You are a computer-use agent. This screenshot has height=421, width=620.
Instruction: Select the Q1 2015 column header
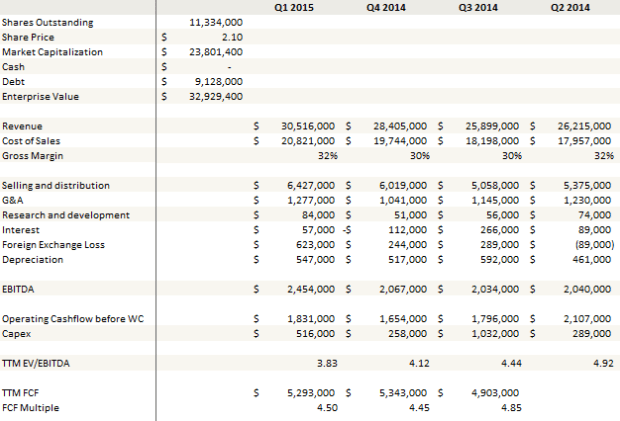[x=291, y=7]
